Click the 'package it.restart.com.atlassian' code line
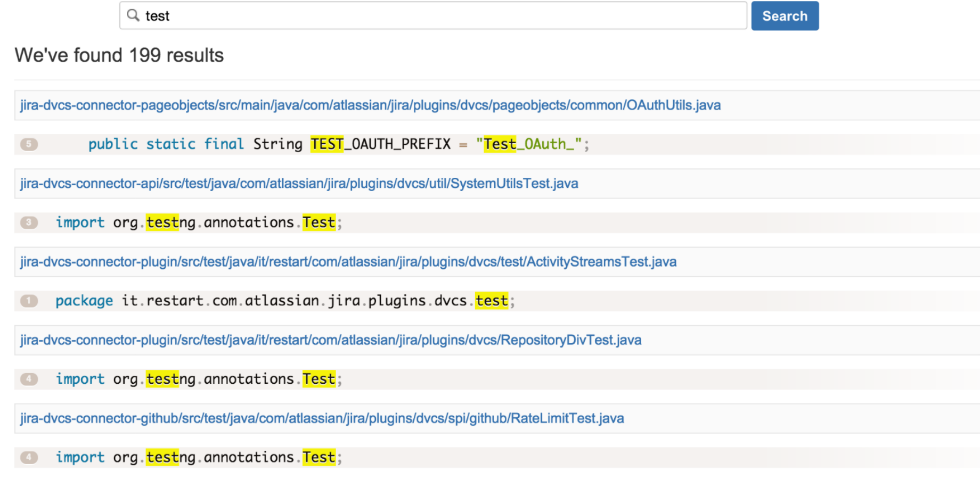980x479 pixels. (x=285, y=301)
